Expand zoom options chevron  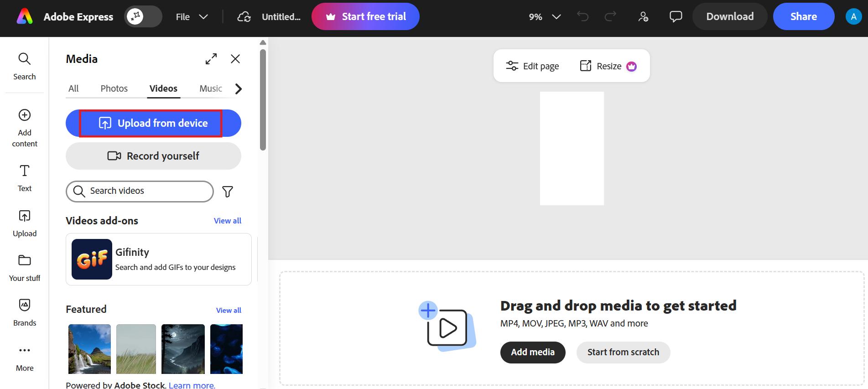pyautogui.click(x=556, y=17)
